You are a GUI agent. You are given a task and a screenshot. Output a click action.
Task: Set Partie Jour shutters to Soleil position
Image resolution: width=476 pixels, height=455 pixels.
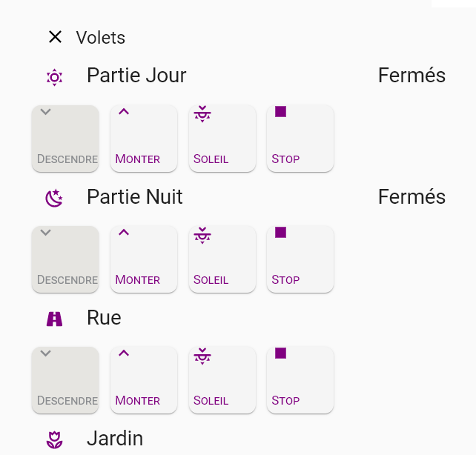pyautogui.click(x=222, y=139)
